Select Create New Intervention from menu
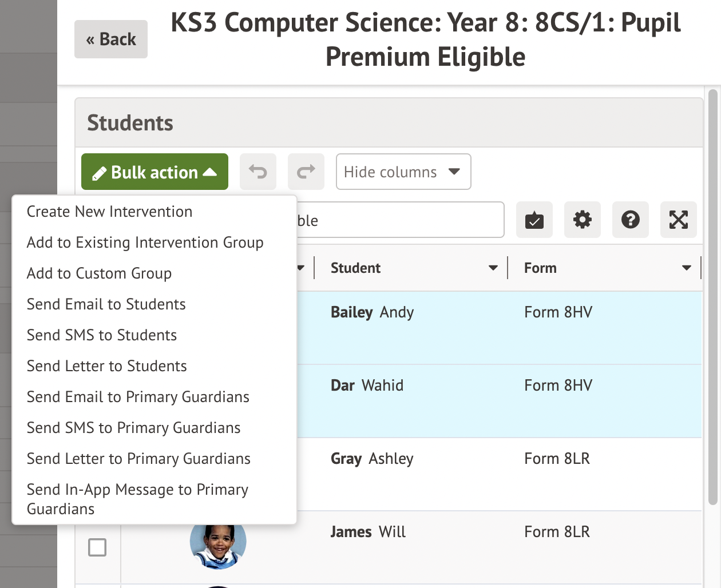This screenshot has width=721, height=588. [x=109, y=212]
